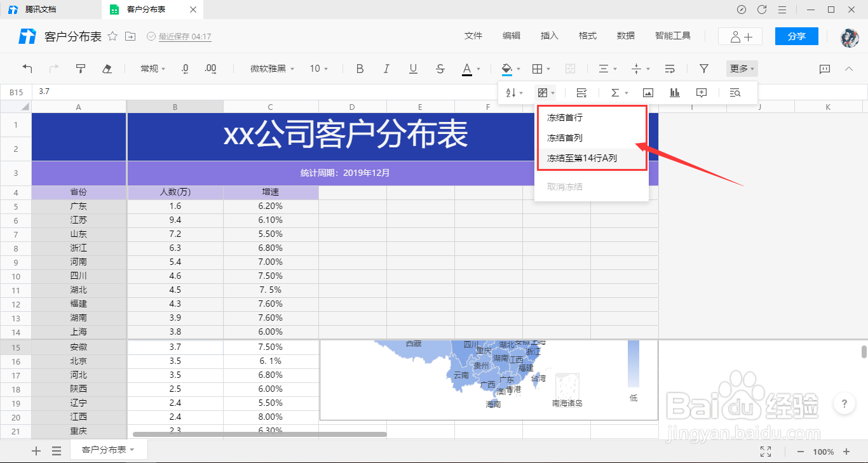Click the insert comment icon
This screenshot has height=463, width=868.
point(701,93)
